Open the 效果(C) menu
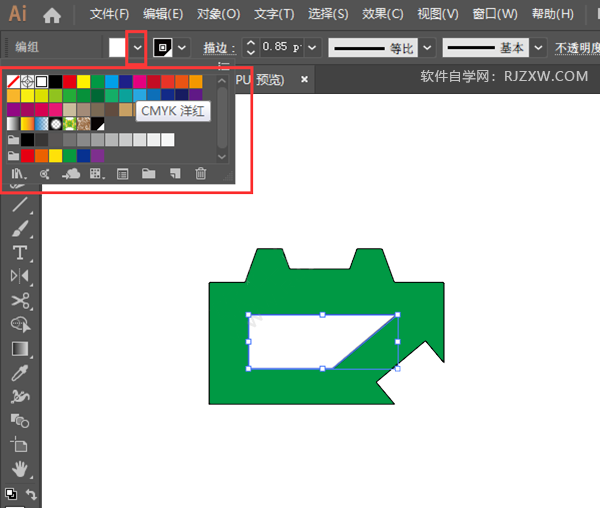 [x=383, y=14]
